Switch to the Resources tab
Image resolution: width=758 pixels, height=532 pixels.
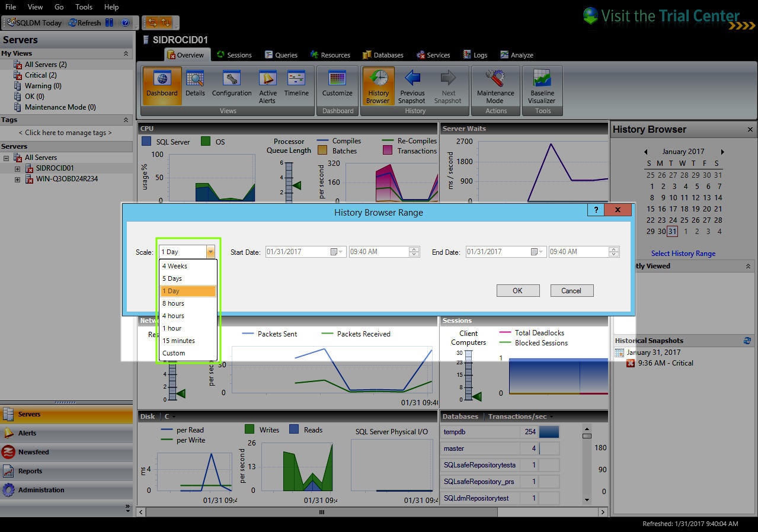330,55
